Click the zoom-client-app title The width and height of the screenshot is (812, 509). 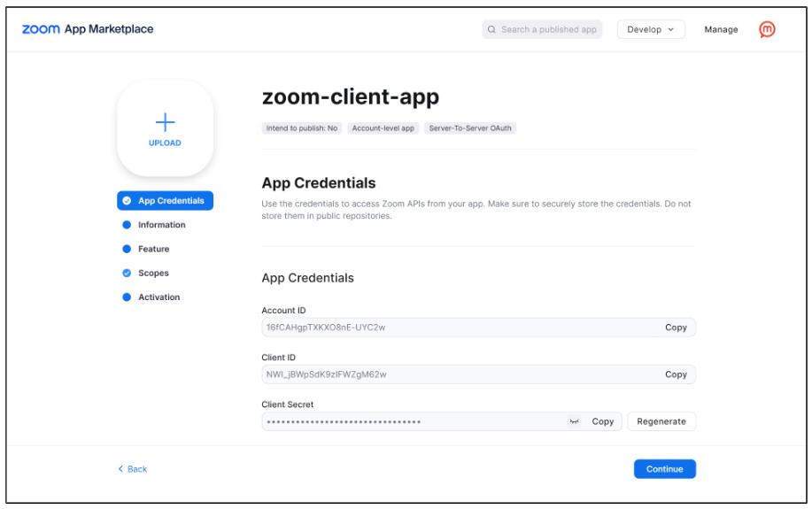tap(351, 96)
